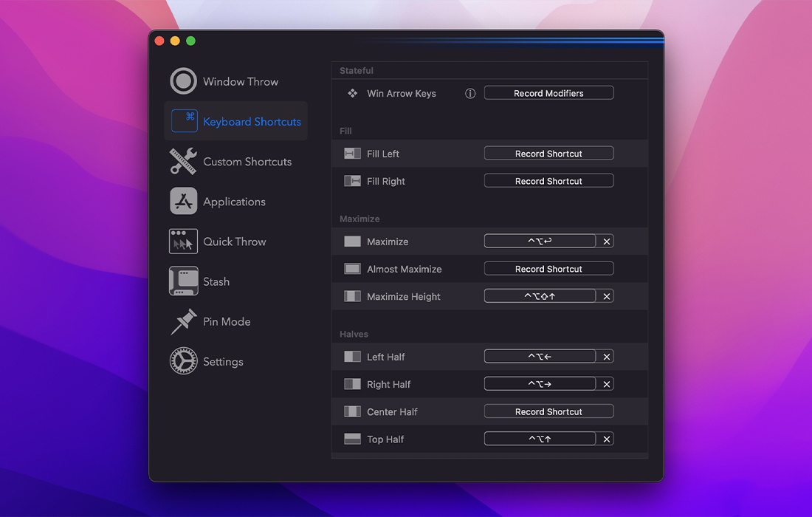Open the Stash tab
This screenshot has width=812, height=517.
click(216, 281)
